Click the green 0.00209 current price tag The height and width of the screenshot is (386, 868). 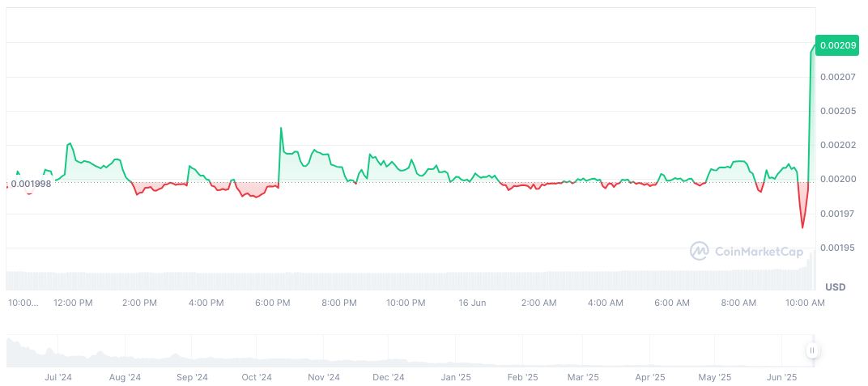click(x=837, y=46)
